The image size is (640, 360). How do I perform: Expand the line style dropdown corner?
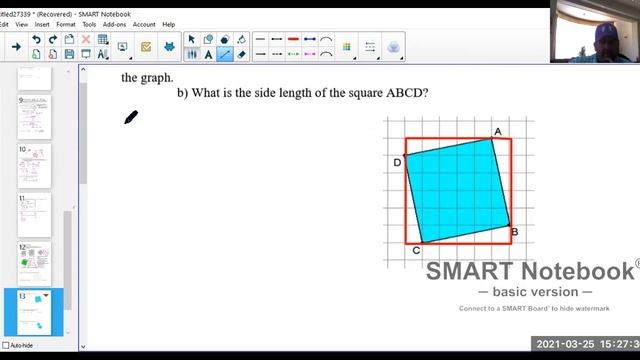pyautogui.click(x=378, y=58)
